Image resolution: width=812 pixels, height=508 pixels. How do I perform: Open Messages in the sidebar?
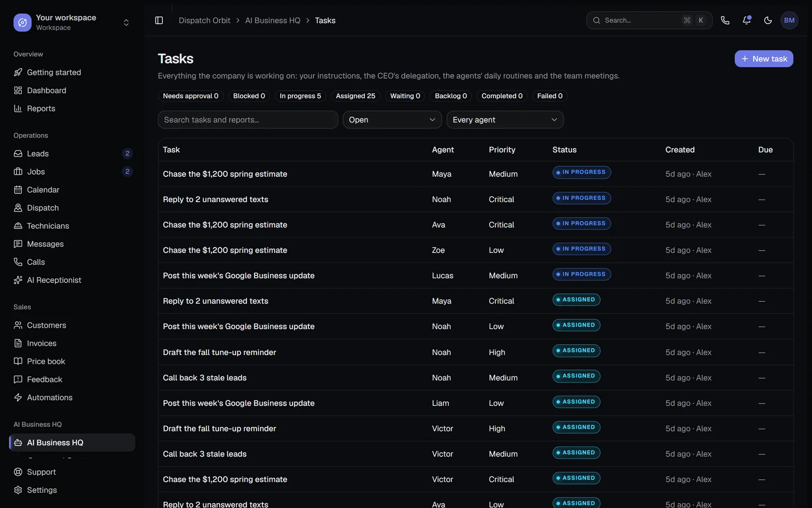[x=72, y=244]
